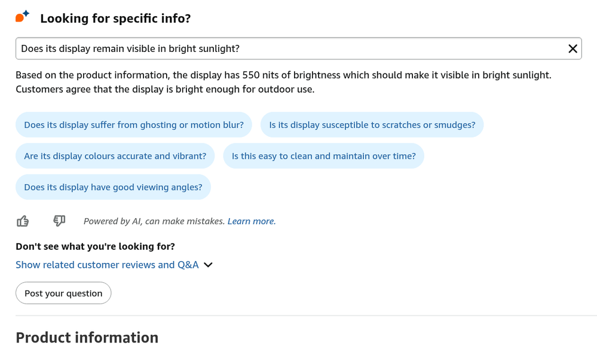Image resolution: width=597 pixels, height=364 pixels.
Task: Tap the easy to clean and maintain suggestion
Action: click(x=323, y=156)
